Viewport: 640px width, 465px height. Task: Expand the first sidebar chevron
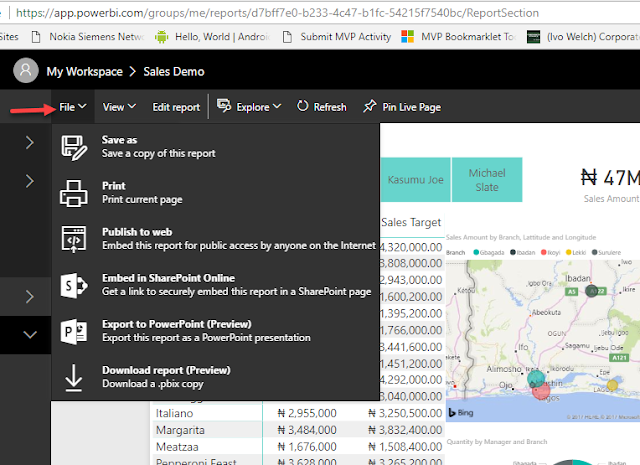pos(29,142)
